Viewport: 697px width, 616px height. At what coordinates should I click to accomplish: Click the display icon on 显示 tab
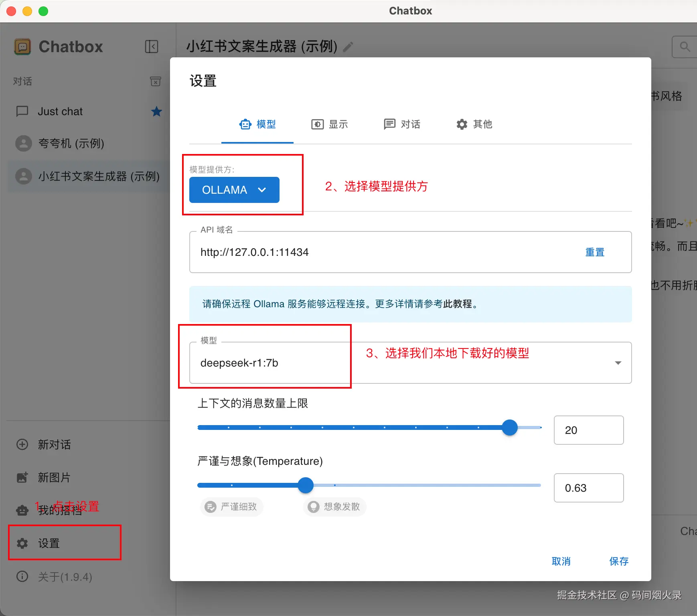pos(318,124)
